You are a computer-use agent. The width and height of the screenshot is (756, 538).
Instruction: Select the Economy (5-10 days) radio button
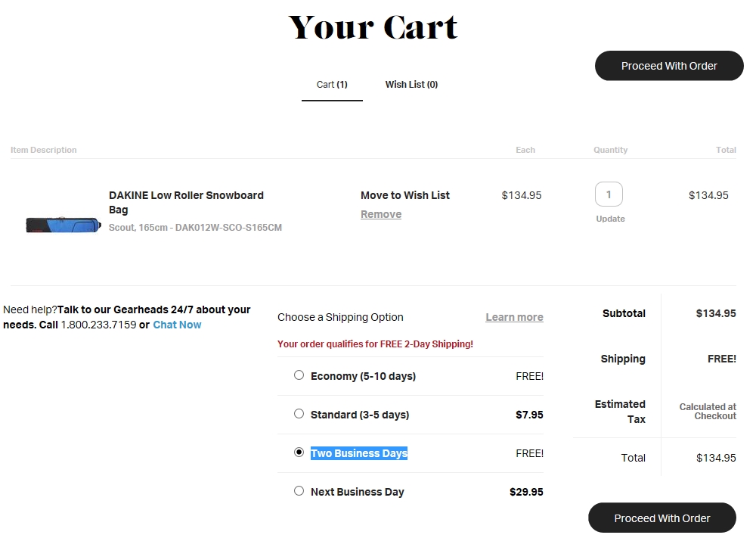299,375
